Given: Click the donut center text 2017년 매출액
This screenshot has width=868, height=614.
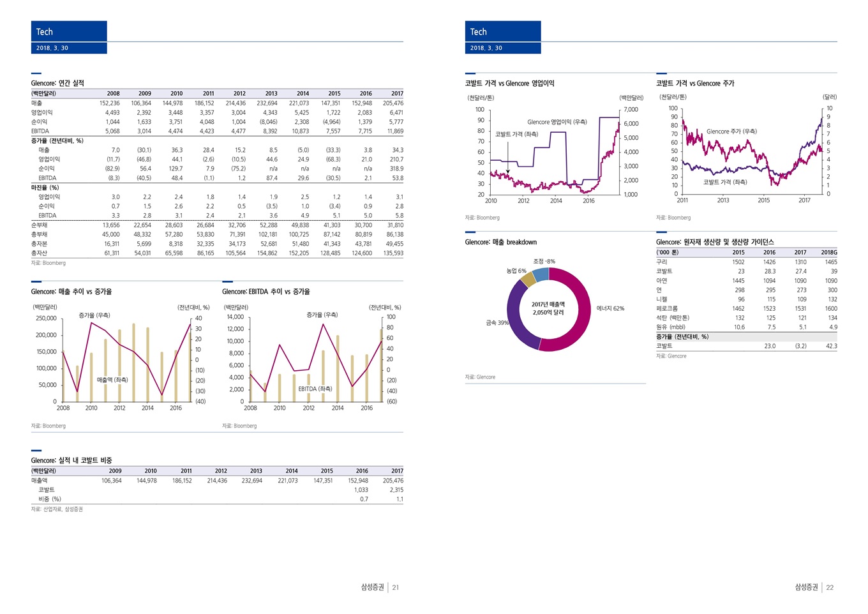Looking at the screenshot, I should (548, 304).
